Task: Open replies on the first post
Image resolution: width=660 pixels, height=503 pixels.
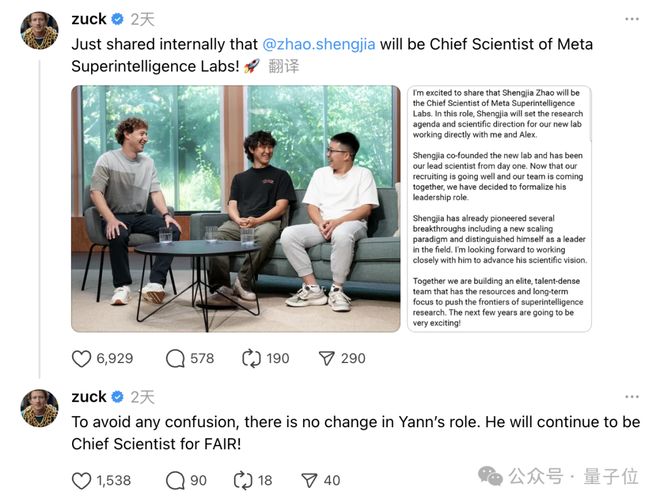Action: (x=177, y=358)
